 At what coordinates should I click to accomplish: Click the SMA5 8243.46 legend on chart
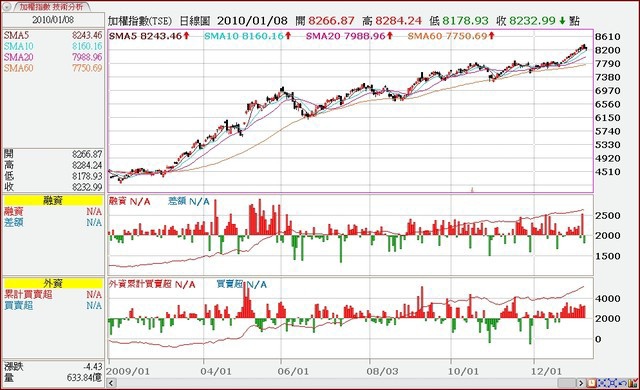pos(149,36)
